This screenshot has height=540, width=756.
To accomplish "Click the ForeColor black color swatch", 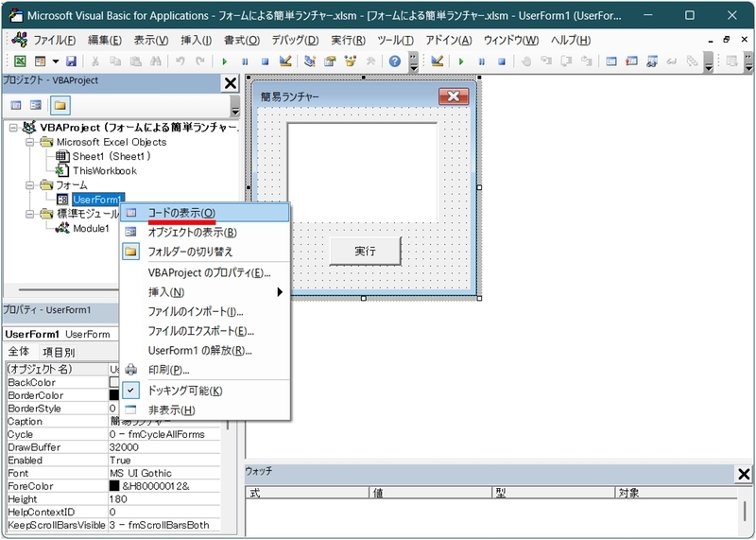I will tap(114, 486).
